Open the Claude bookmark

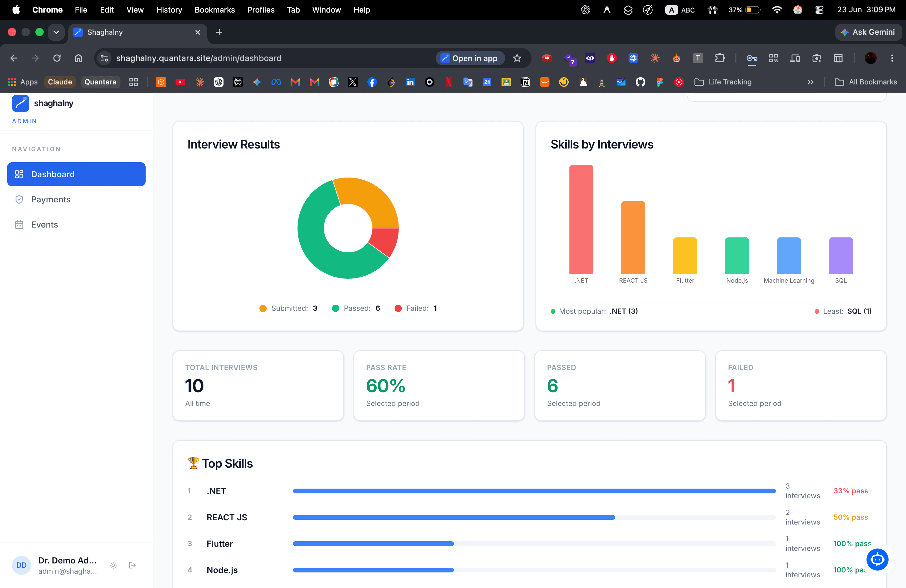[x=60, y=82]
